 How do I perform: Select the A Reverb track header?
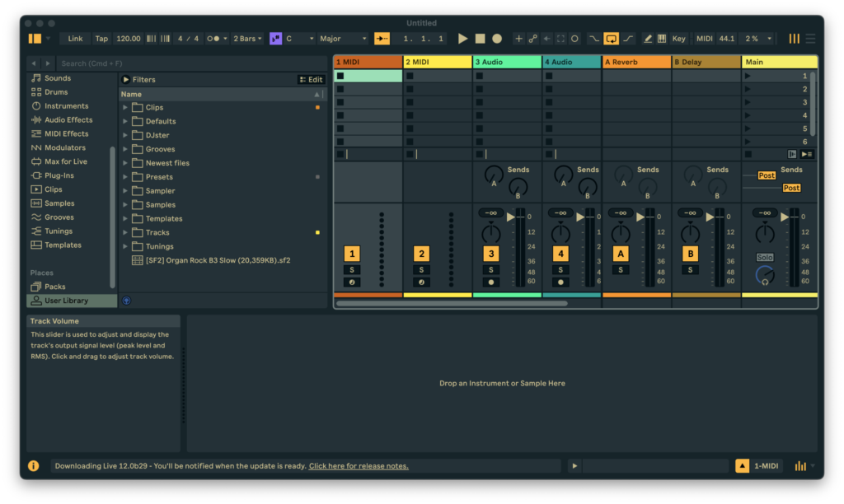tap(636, 62)
